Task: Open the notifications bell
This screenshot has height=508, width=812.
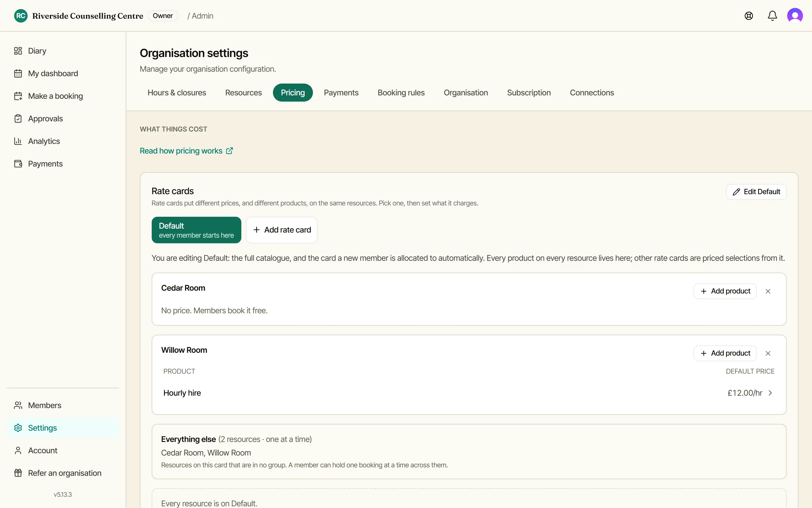Action: click(x=773, y=16)
